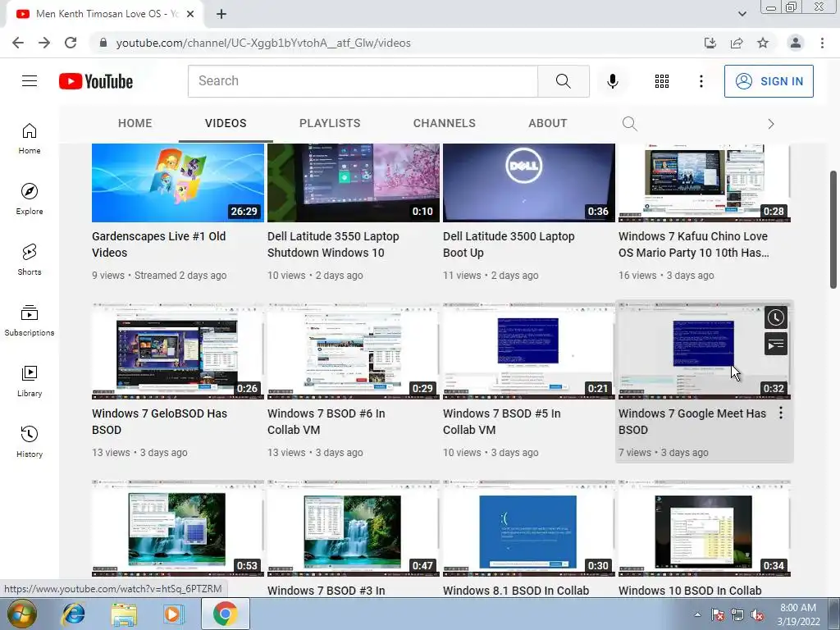The height and width of the screenshot is (630, 840).
Task: Show hidden tray icons arrow
Action: coord(697,614)
